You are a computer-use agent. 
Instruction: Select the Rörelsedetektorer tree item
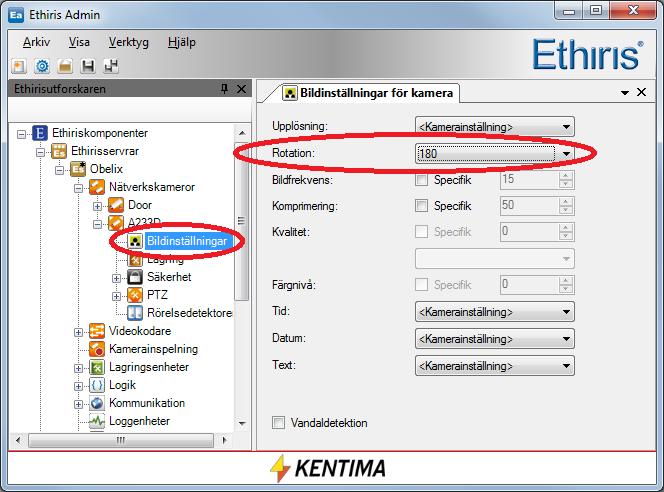coord(189,313)
